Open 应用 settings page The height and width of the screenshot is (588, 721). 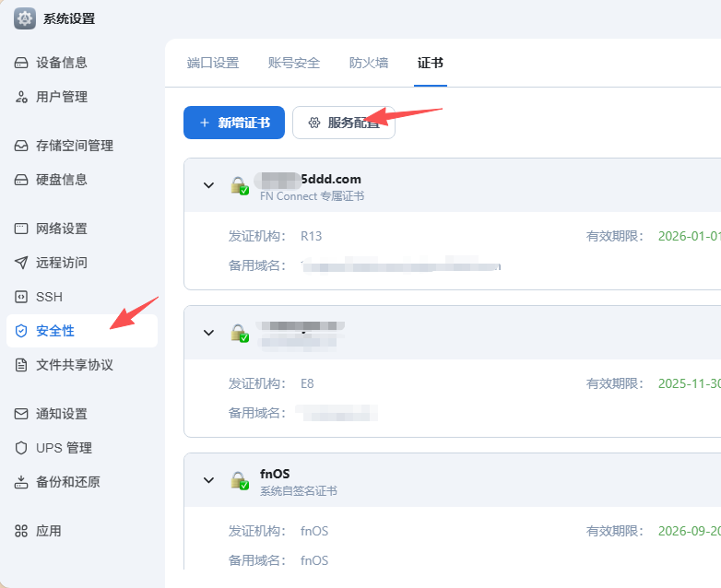(x=82, y=531)
